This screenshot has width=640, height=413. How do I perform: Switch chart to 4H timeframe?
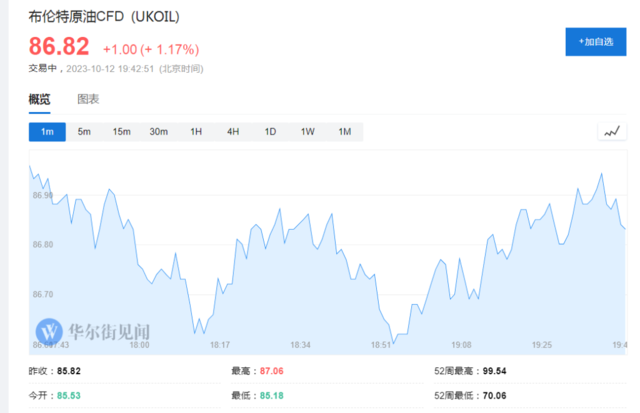click(x=233, y=132)
